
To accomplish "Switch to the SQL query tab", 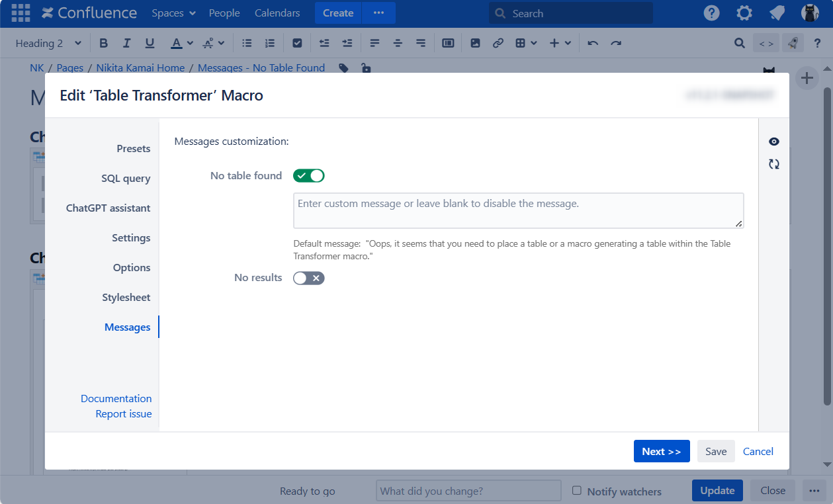I will (126, 179).
